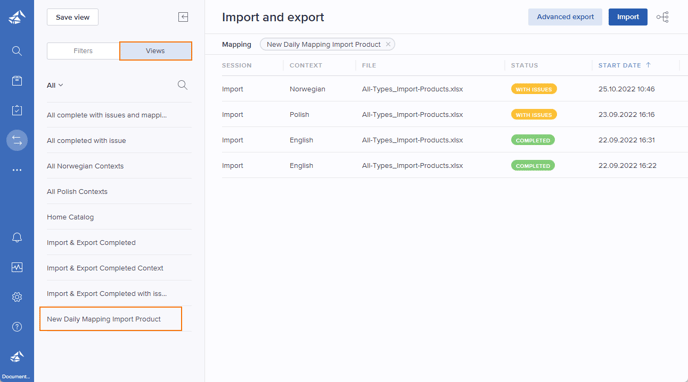688x382 pixels.
Task: Click WITH ISSUES badge in Norwegian row
Action: [534, 89]
